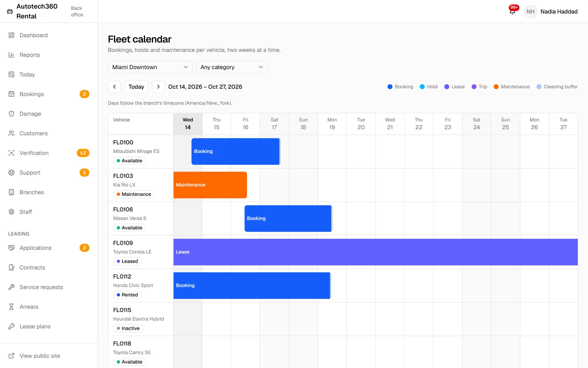Image resolution: width=588 pixels, height=368 pixels.
Task: Click the Lease plans key icon
Action: coord(11,326)
